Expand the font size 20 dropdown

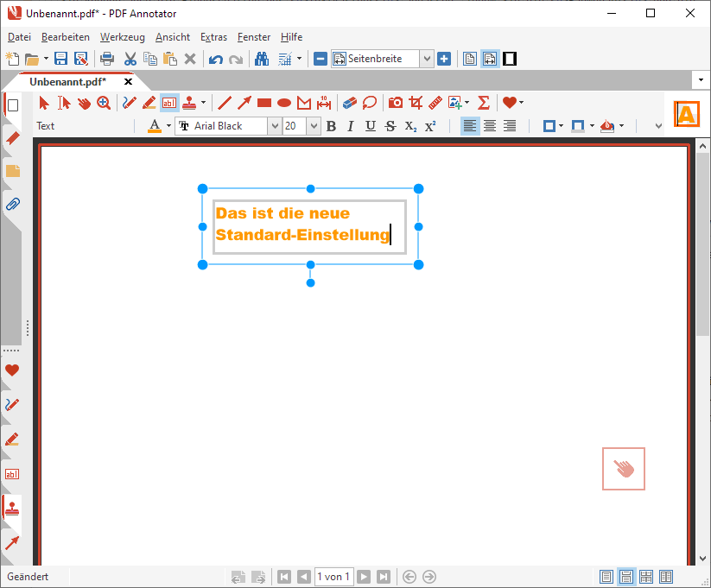pyautogui.click(x=314, y=126)
